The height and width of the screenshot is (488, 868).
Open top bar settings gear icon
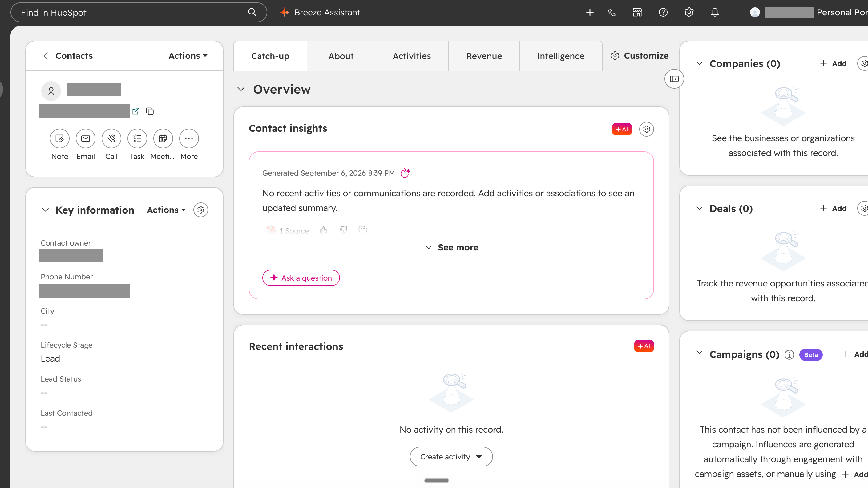click(689, 12)
